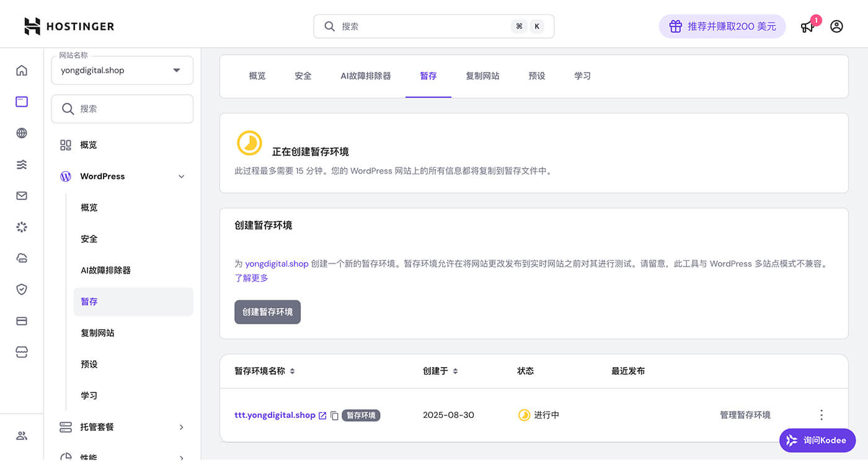Viewport: 868px width, 465px height.
Task: Click the top 搜索 search box
Action: coord(434,27)
